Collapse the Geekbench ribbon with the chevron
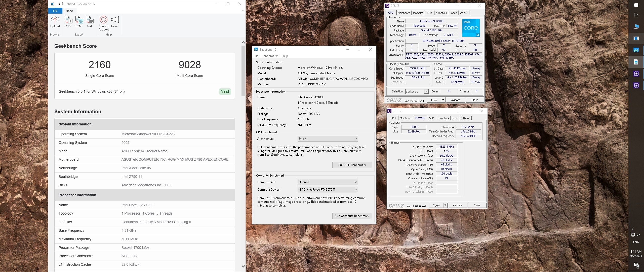644x272 pixels. tap(243, 11)
